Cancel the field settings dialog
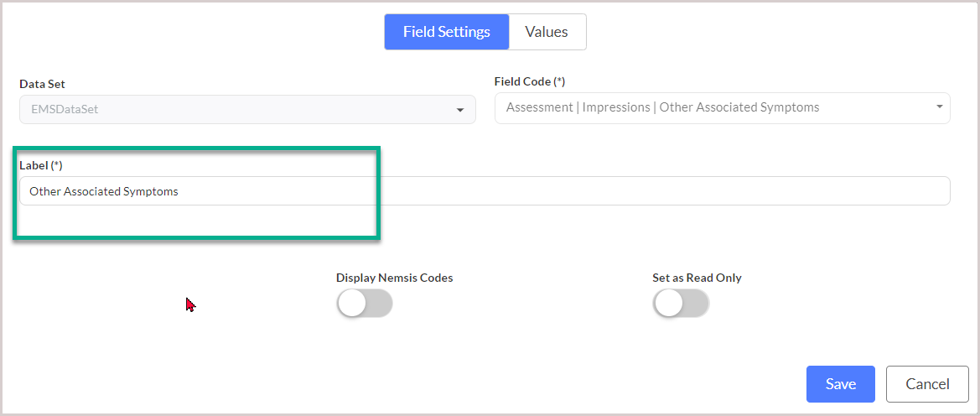The height and width of the screenshot is (416, 980). [x=927, y=384]
